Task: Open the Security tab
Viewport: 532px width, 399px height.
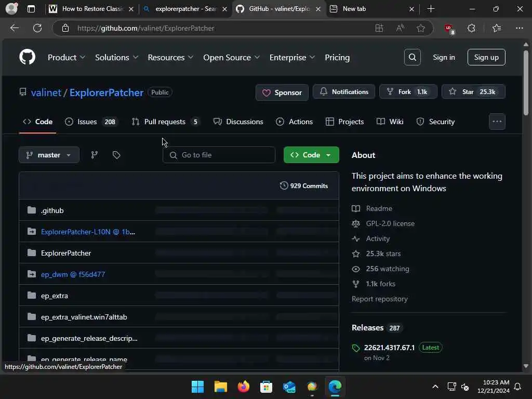Action: click(x=435, y=122)
